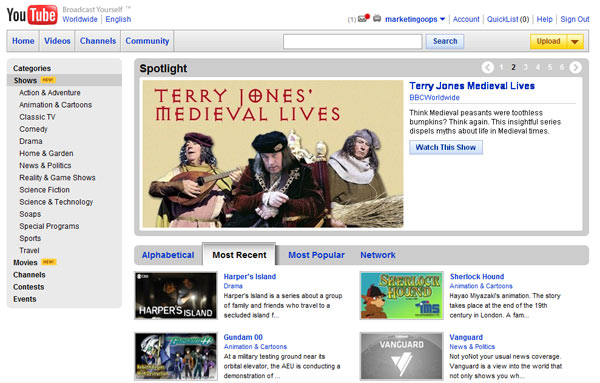Click the Upload button
600x383 pixels.
(548, 41)
